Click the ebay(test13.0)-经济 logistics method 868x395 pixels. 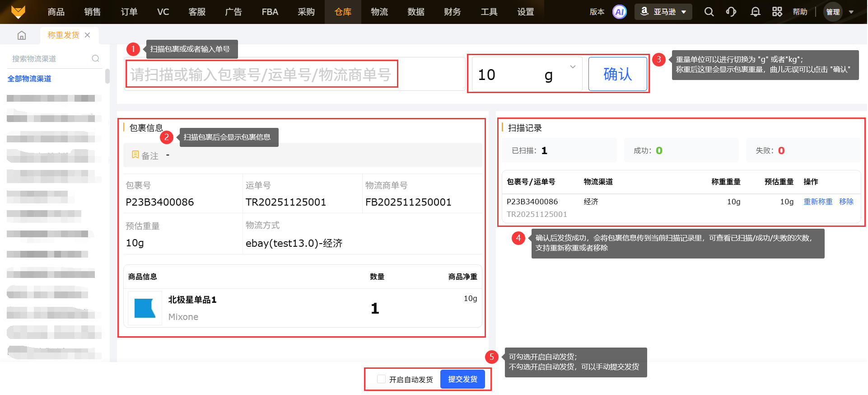[294, 243]
